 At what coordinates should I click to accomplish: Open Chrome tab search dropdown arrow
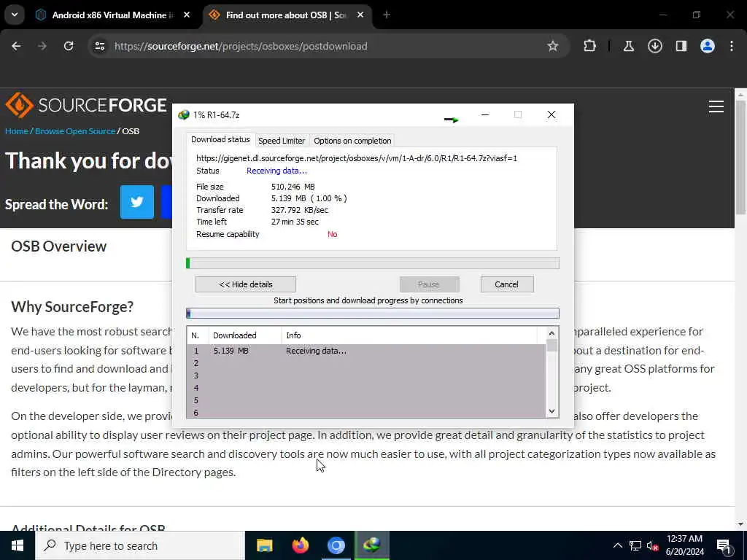click(15, 15)
